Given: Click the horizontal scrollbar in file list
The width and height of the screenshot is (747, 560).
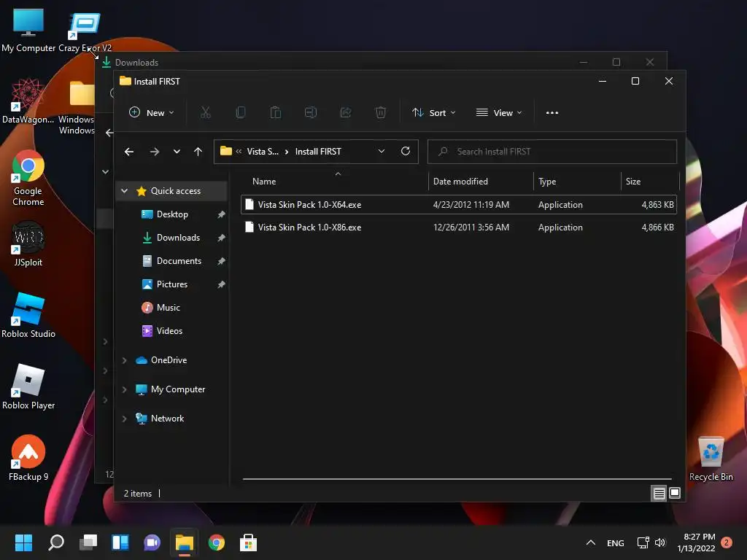Looking at the screenshot, I should pyautogui.click(x=457, y=479).
